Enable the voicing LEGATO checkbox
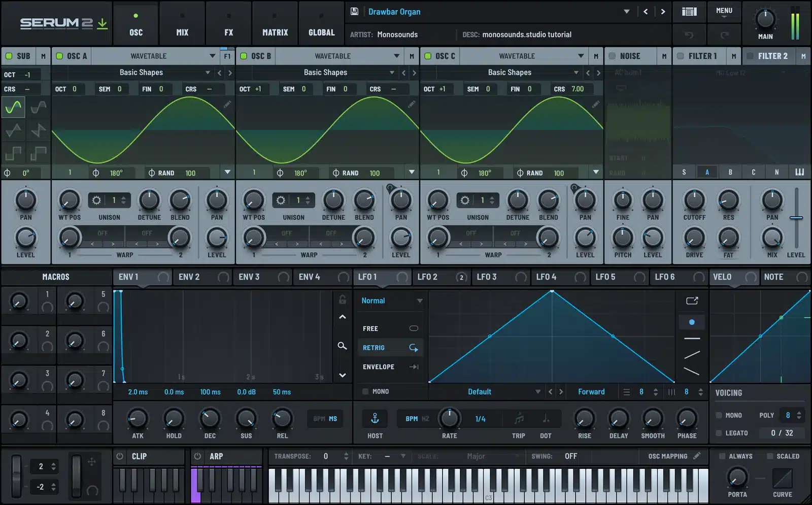Screen dimensions: 812x505 coord(719,433)
